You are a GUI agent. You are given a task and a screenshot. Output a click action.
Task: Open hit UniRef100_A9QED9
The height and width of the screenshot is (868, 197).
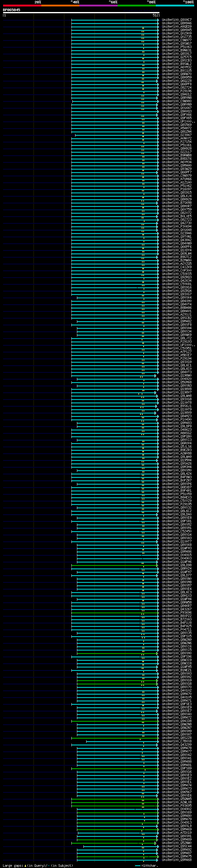(177, 26)
